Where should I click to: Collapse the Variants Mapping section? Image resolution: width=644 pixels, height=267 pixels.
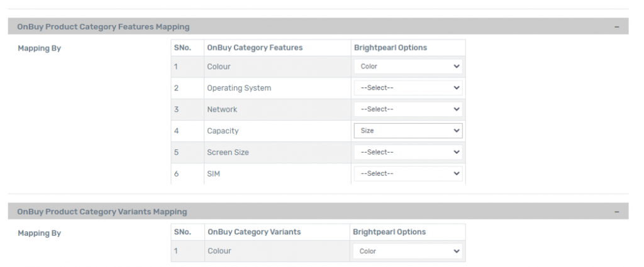(616, 212)
